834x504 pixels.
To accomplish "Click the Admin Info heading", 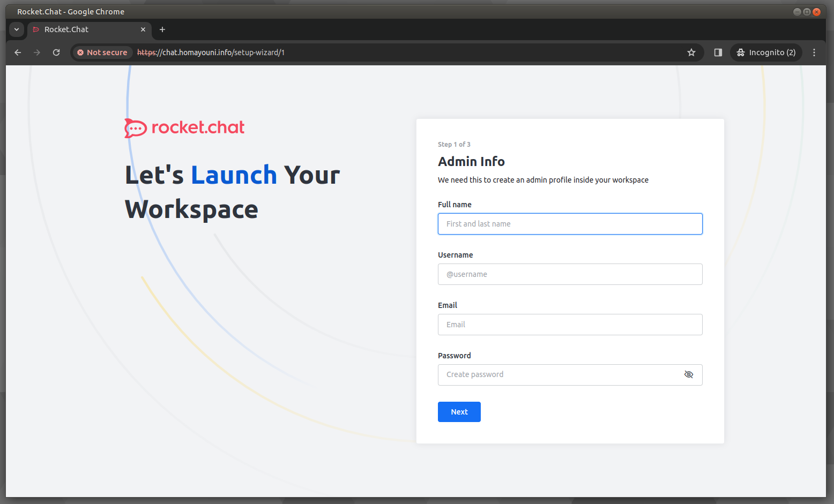I will (x=471, y=162).
